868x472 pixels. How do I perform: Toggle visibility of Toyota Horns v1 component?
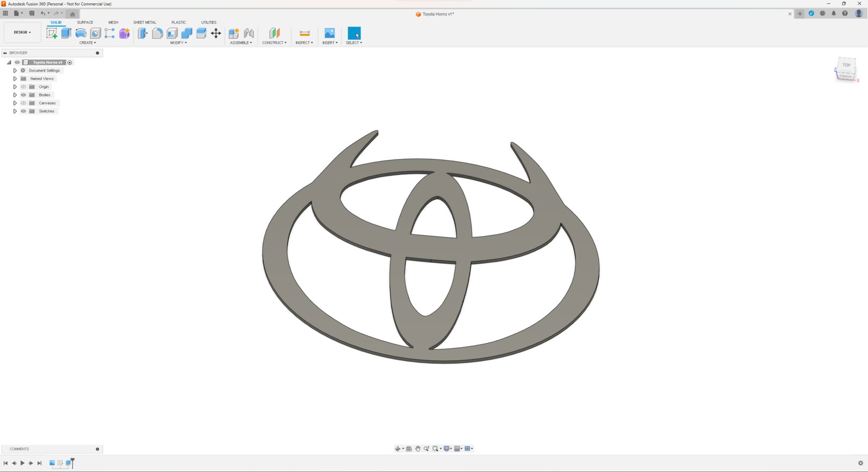(x=17, y=62)
